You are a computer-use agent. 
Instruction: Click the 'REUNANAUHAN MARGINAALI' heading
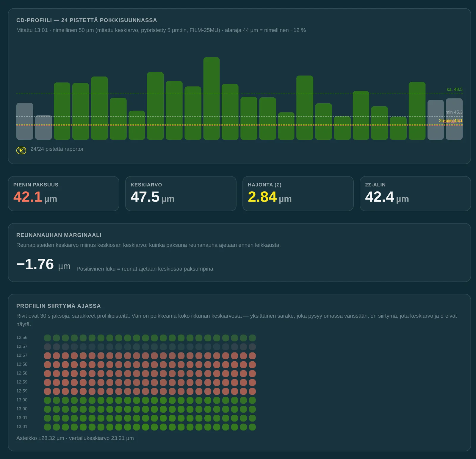pos(59,235)
